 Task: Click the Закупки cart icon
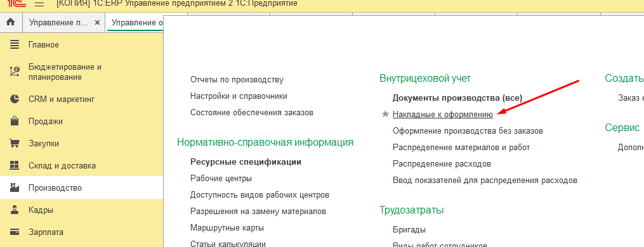click(15, 144)
